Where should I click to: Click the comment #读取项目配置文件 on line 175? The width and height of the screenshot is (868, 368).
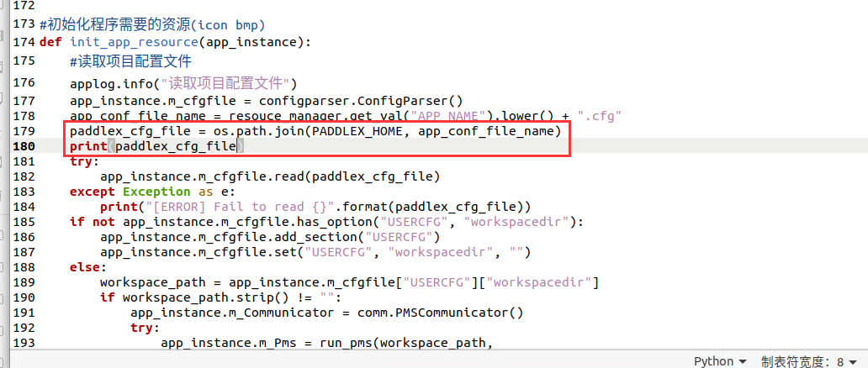tap(130, 61)
